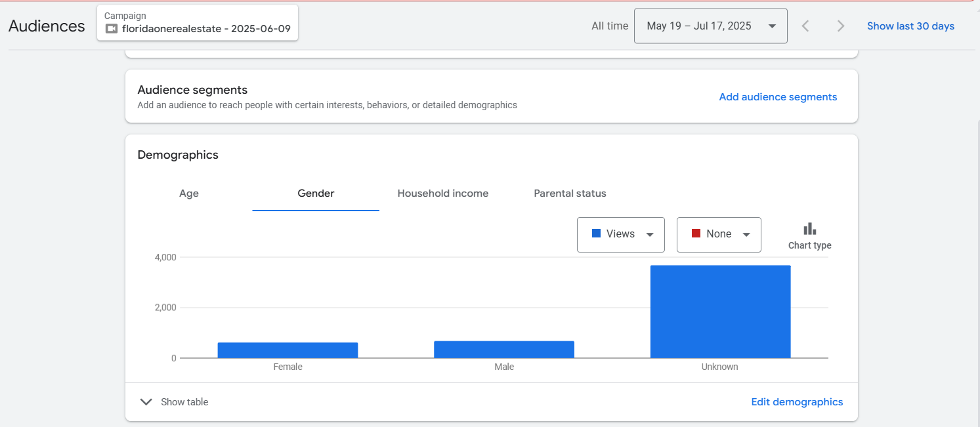Click Add audience segments
The width and height of the screenshot is (980, 427).
[x=778, y=97]
